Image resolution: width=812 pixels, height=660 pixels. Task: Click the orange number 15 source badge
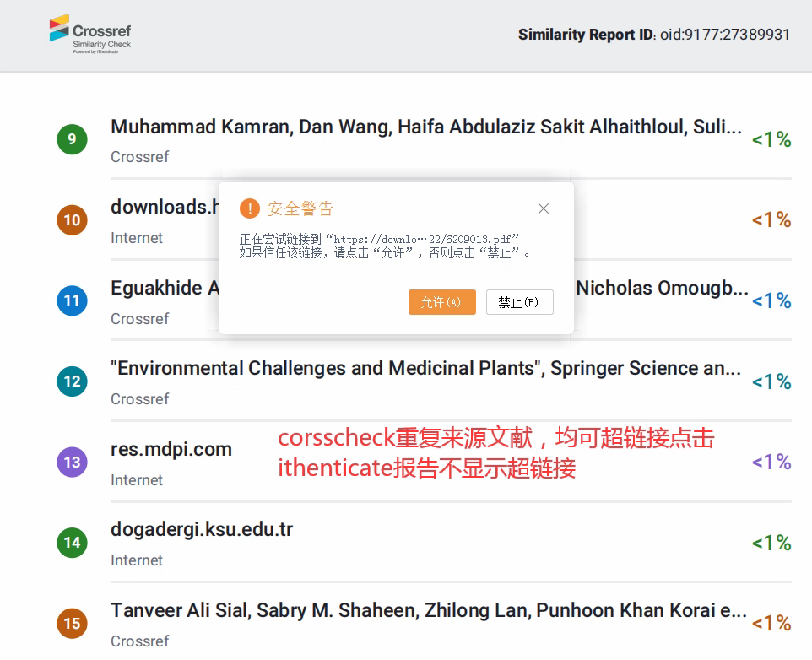click(72, 624)
